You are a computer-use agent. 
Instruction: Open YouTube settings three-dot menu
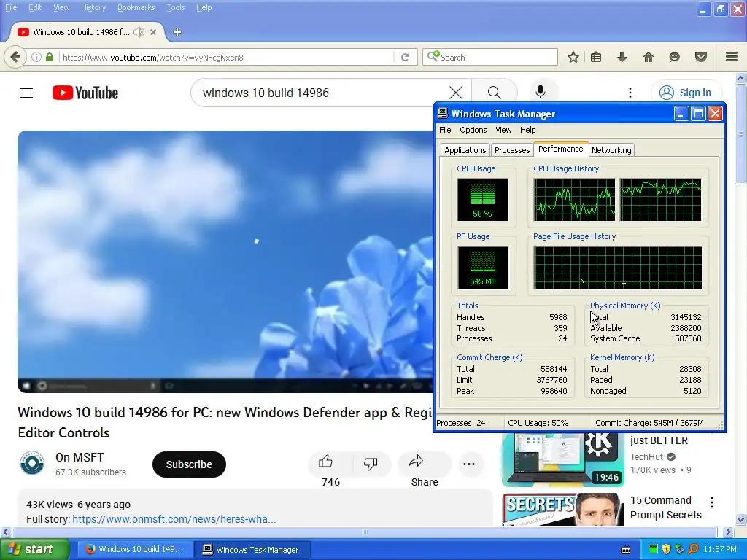pyautogui.click(x=630, y=93)
